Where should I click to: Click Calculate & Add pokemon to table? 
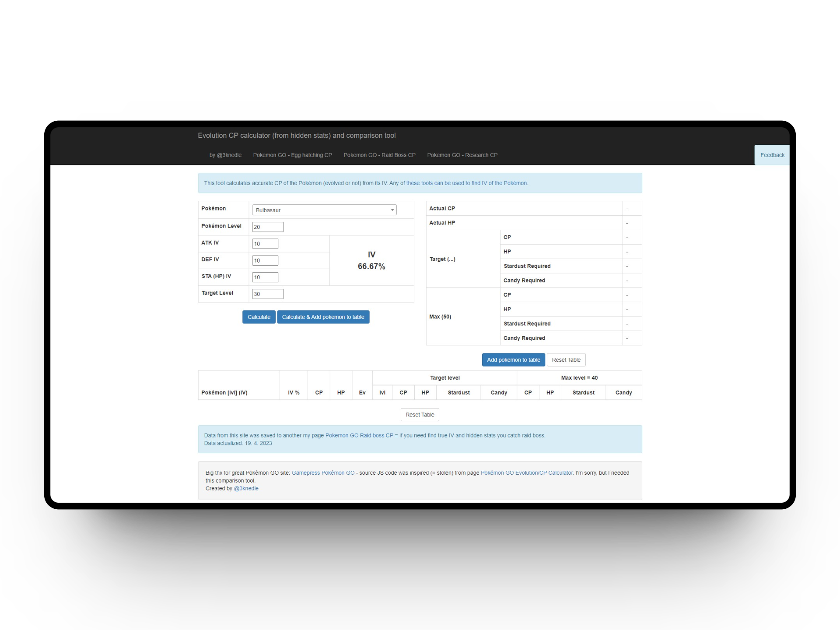pyautogui.click(x=323, y=317)
